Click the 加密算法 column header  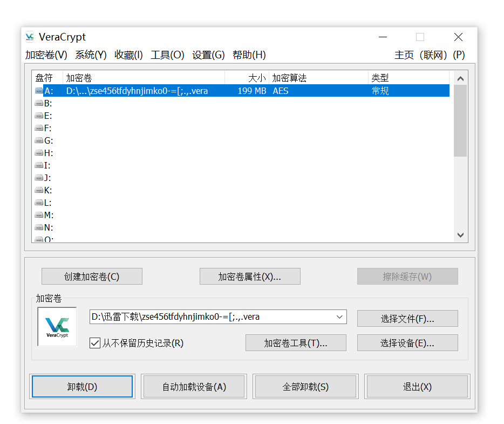point(318,78)
